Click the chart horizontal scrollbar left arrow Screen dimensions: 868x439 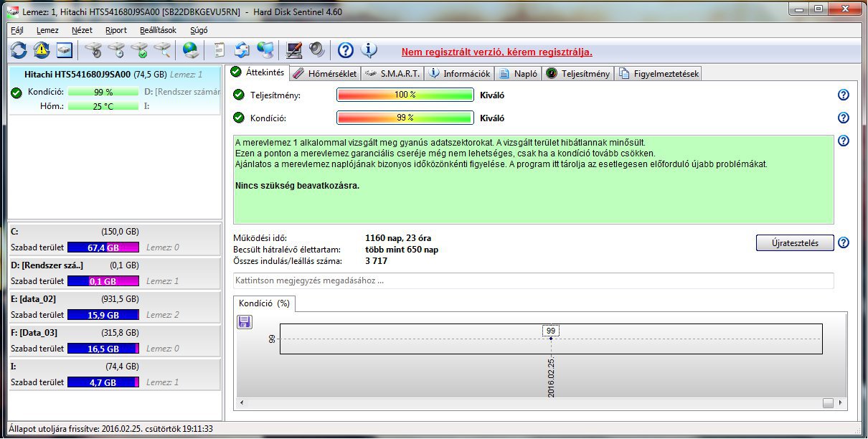click(x=241, y=403)
